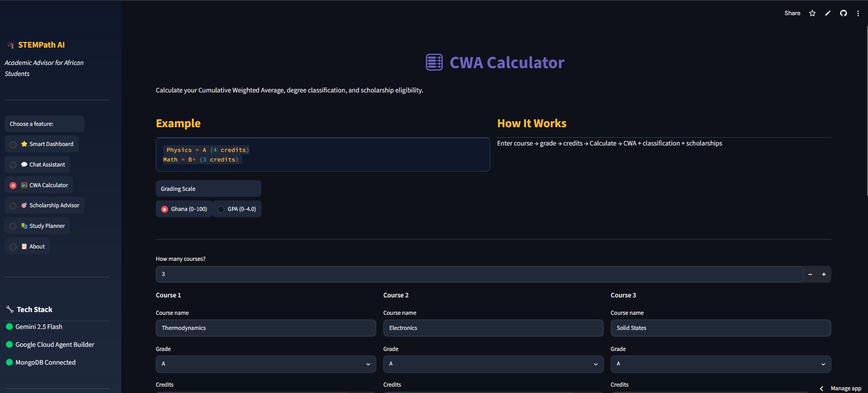This screenshot has width=868, height=393.
Task: Select the Smart Dashboard feature
Action: 42,144
